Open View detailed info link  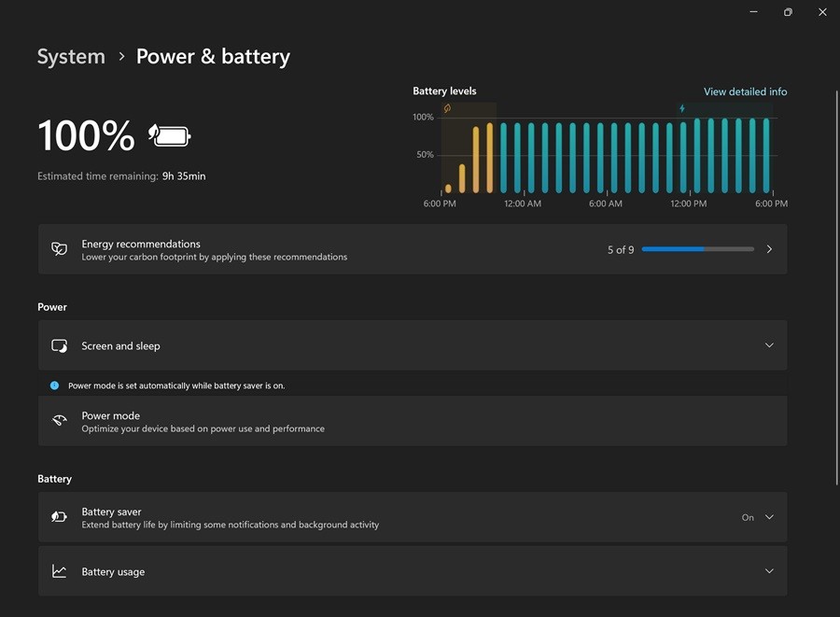click(745, 91)
